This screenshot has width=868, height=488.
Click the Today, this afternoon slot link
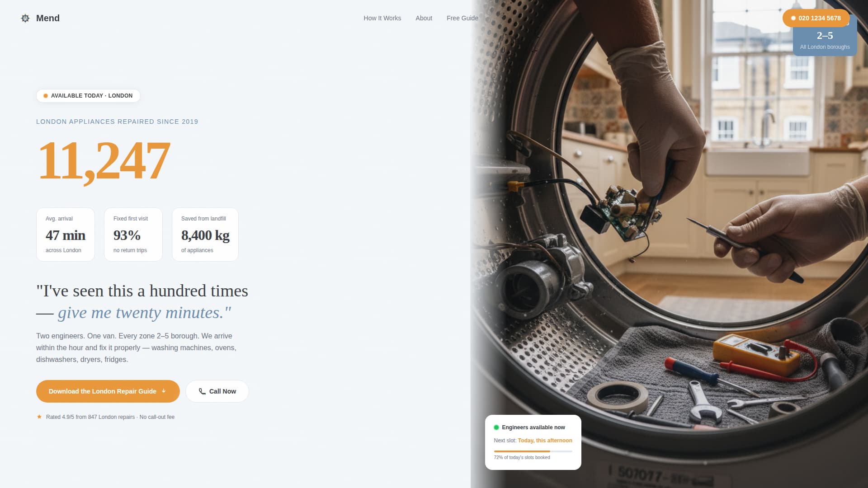point(545,441)
